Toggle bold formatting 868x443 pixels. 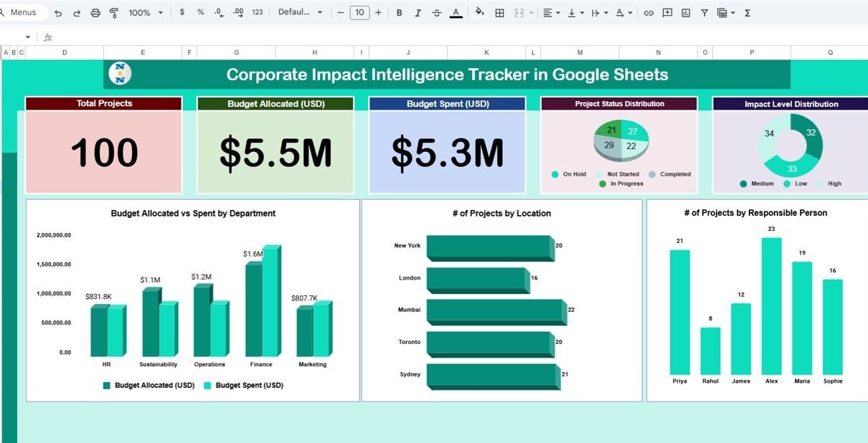click(399, 13)
